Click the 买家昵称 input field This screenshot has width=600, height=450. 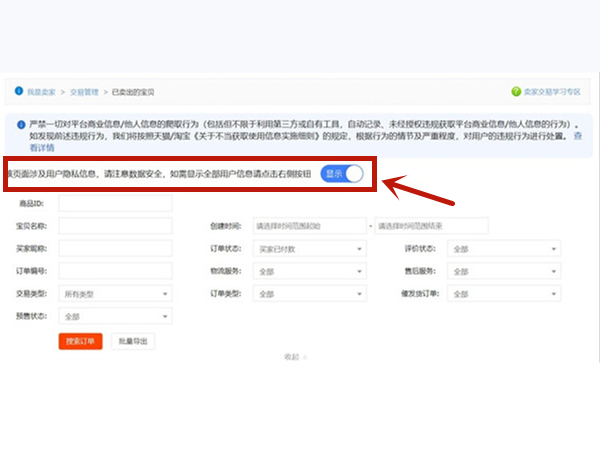(x=115, y=249)
